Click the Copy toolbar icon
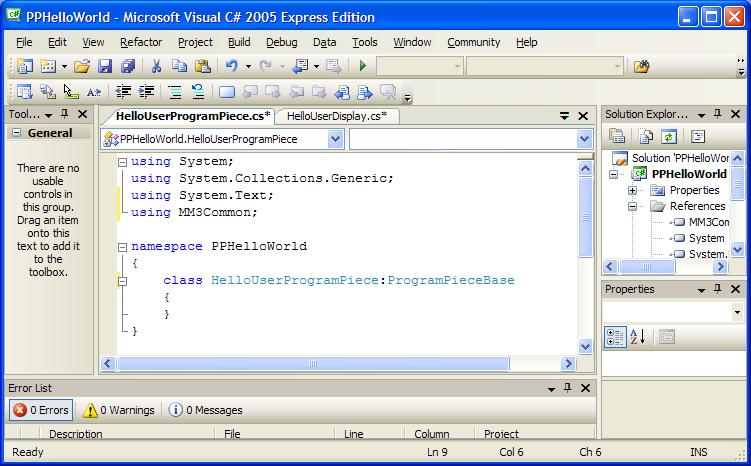The image size is (751, 466). (x=179, y=66)
